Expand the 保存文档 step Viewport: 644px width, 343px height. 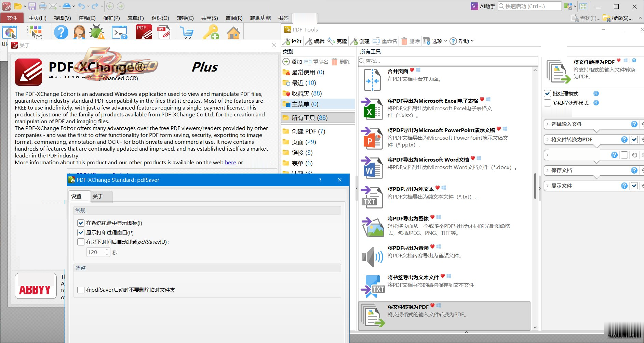pos(548,170)
